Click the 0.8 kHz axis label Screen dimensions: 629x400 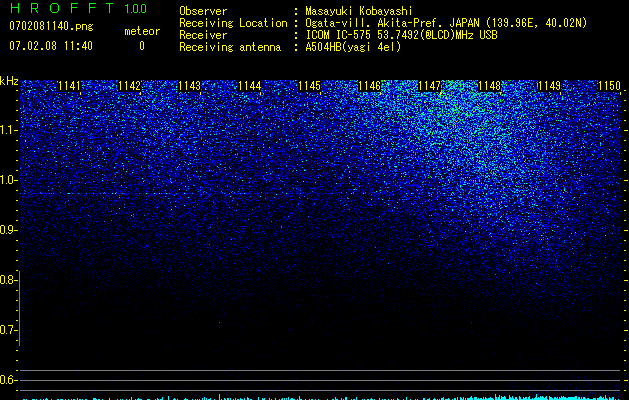pyautogui.click(x=8, y=280)
